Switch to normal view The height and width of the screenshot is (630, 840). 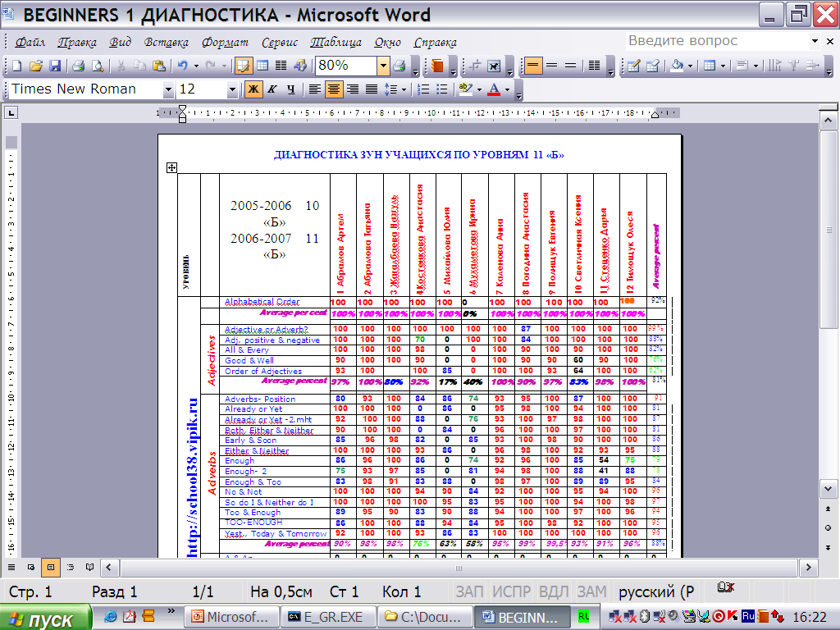pos(11,567)
